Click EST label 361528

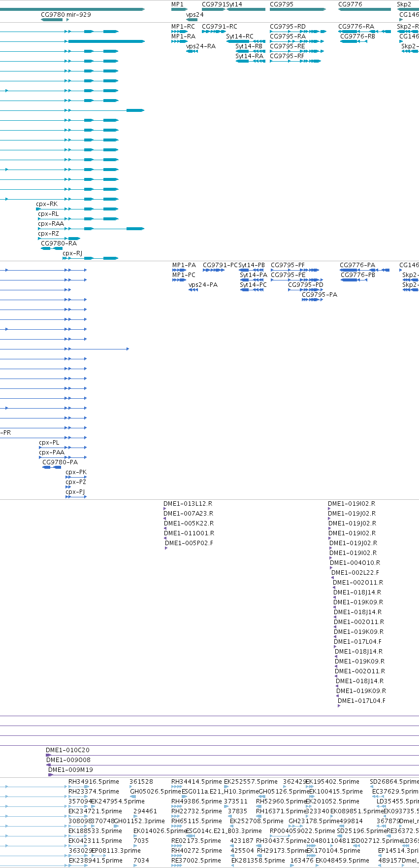(141, 782)
